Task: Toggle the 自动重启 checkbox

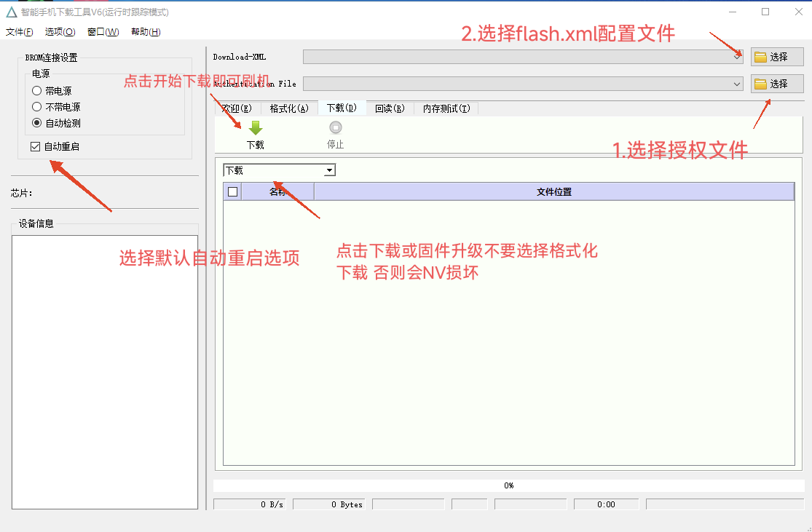Action: coord(35,146)
